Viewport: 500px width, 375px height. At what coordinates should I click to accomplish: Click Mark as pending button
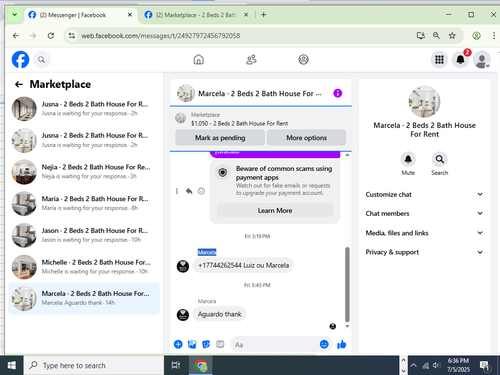[x=220, y=138]
